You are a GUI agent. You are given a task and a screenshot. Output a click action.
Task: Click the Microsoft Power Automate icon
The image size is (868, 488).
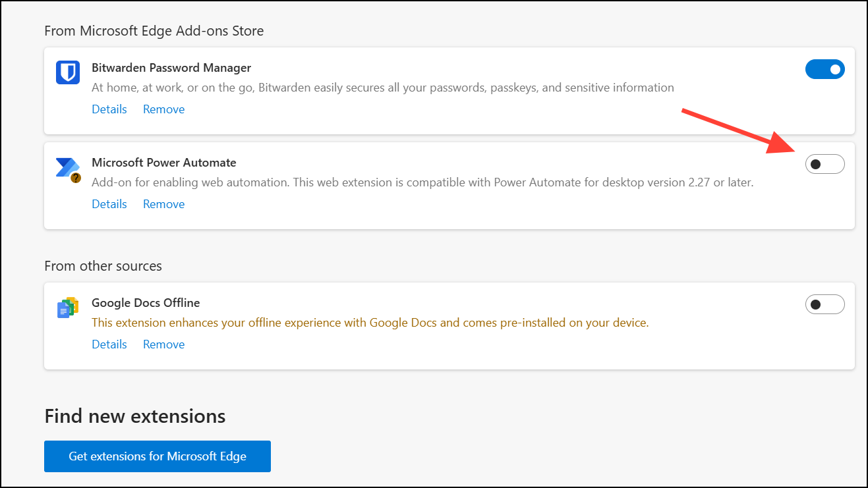coord(67,168)
